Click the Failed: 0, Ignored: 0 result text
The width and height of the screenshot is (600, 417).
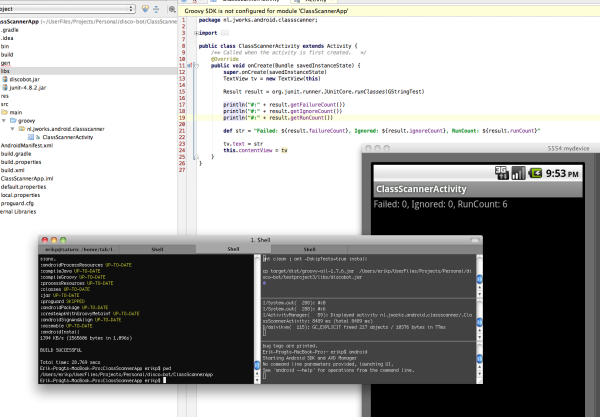(440, 204)
